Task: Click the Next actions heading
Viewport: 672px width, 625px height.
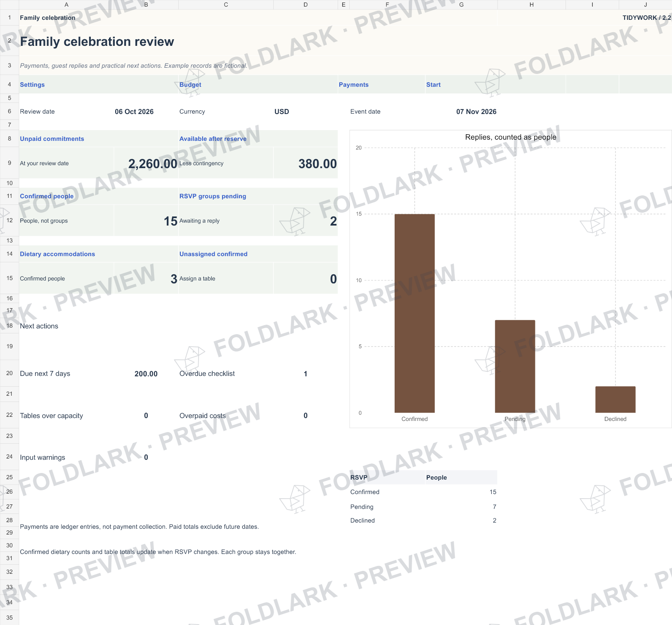Action: tap(39, 326)
